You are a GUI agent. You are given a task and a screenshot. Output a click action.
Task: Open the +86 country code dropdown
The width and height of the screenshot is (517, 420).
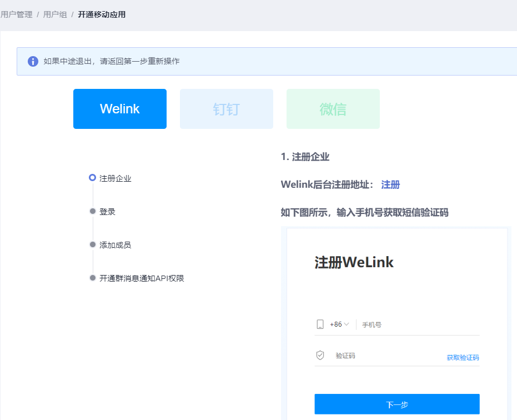coord(339,324)
